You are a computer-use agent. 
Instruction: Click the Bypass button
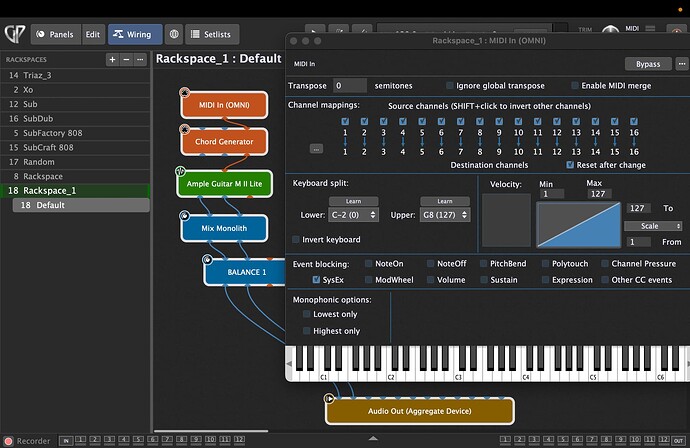[x=648, y=64]
